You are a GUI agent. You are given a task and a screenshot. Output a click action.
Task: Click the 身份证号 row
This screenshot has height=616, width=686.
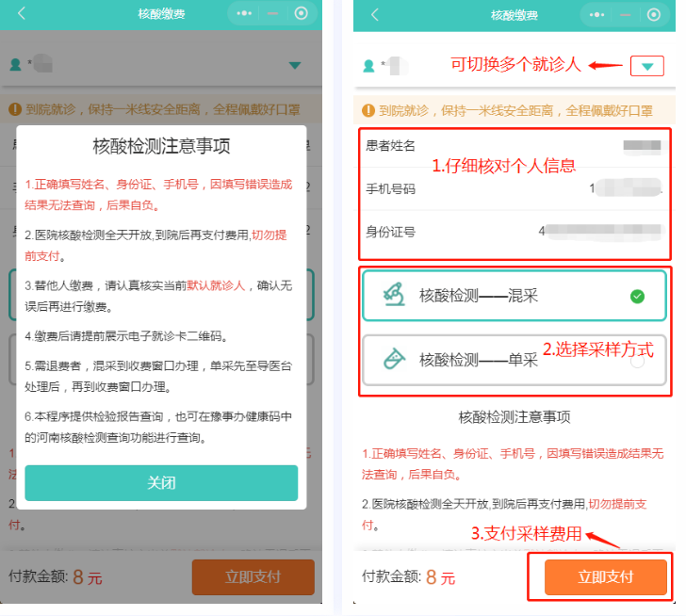tap(514, 232)
